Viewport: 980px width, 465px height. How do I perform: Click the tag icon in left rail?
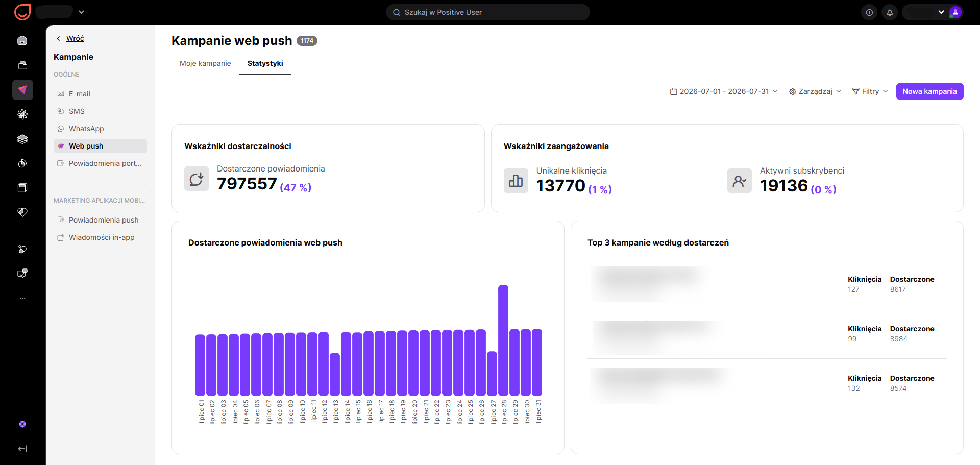coord(22,212)
